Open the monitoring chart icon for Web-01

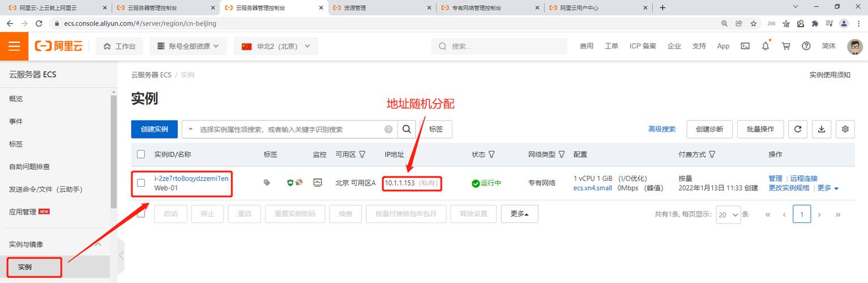click(x=318, y=183)
